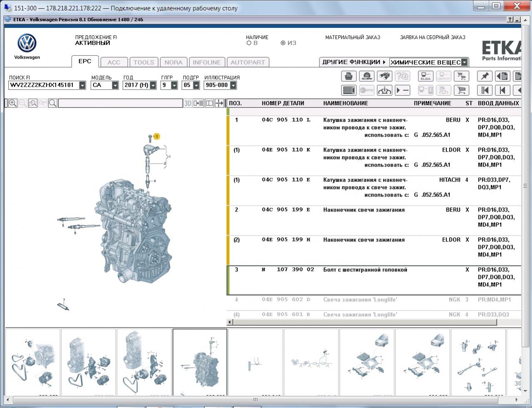Switch to the INFOLINE tab
532x408 pixels.
point(207,62)
